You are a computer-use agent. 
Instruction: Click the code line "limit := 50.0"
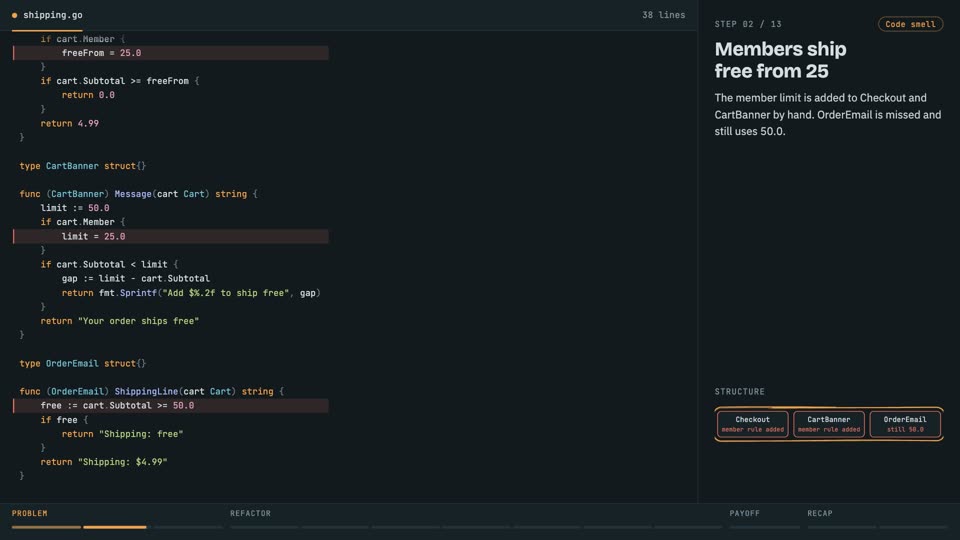click(75, 208)
